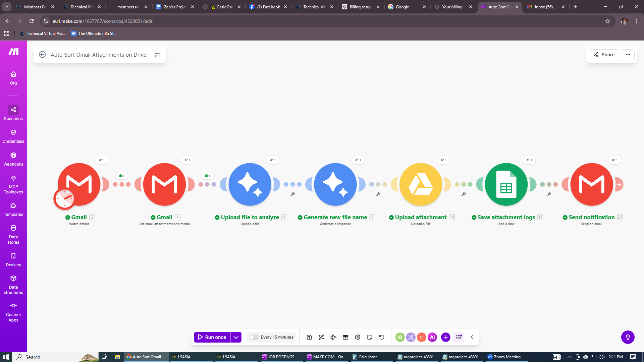
Task: Click the Run once button
Action: (212, 337)
